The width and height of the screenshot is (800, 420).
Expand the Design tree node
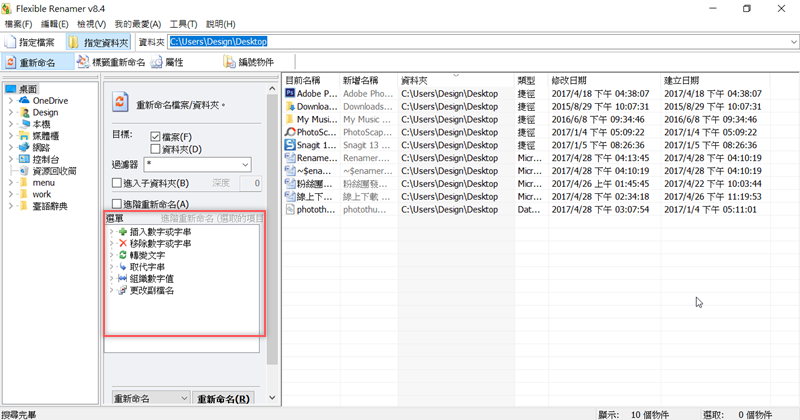coord(11,112)
